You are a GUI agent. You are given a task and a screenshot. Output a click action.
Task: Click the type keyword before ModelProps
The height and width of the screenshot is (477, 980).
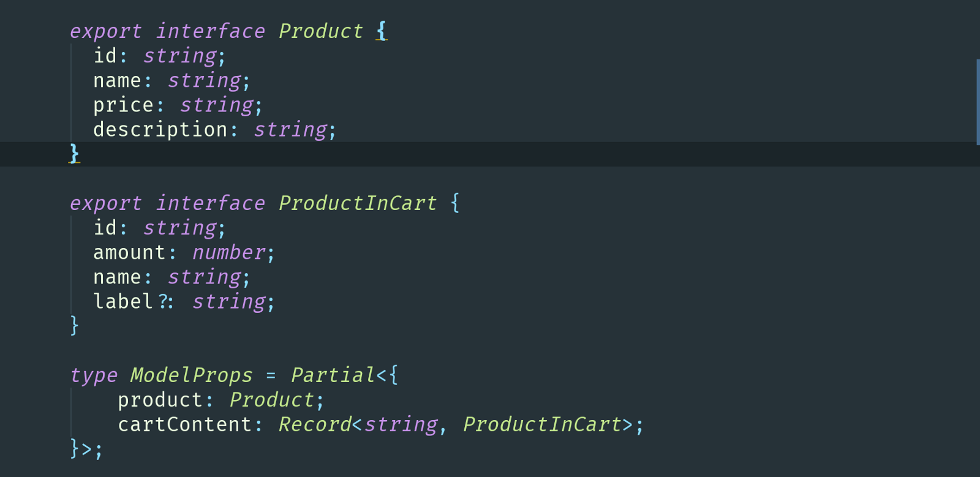93,375
